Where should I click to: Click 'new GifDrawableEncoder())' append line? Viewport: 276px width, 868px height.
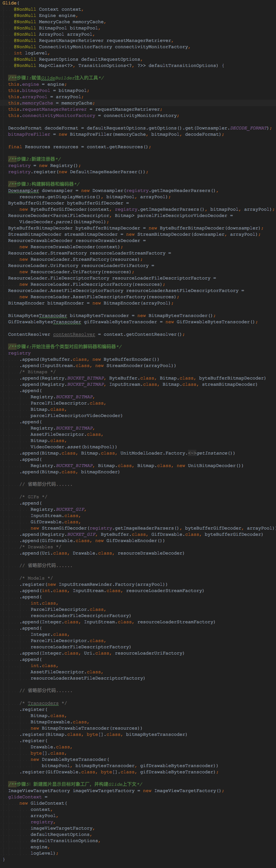pos(92,540)
